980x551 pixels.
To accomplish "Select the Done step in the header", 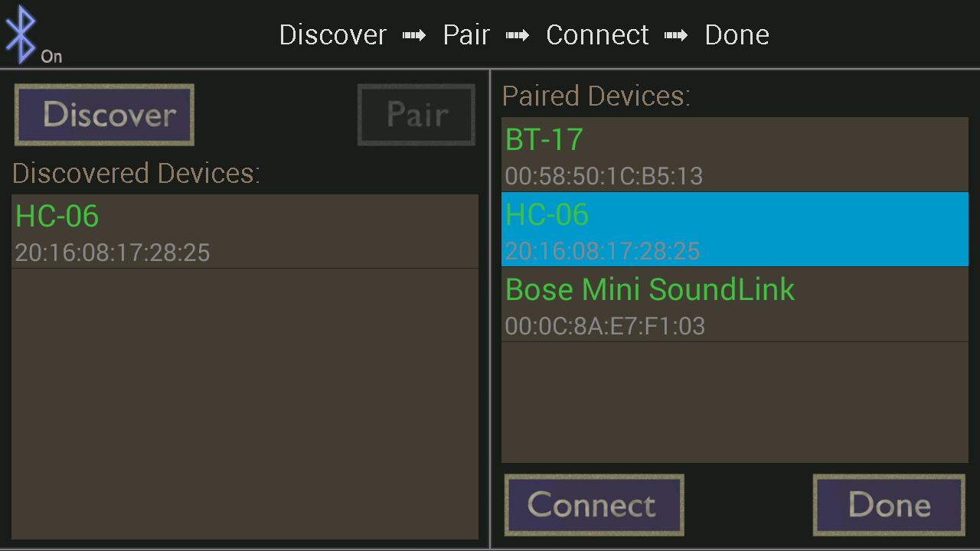I will coord(737,35).
